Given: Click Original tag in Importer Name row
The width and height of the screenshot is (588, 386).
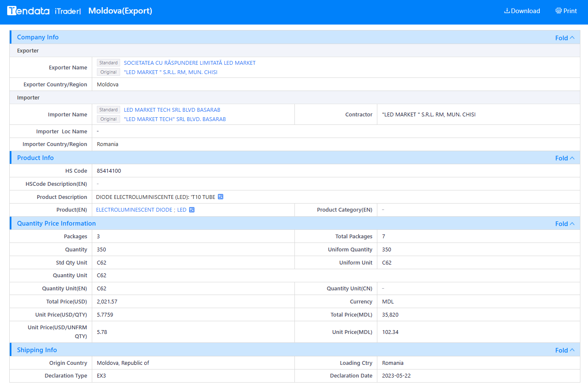Looking at the screenshot, I should (108, 119).
